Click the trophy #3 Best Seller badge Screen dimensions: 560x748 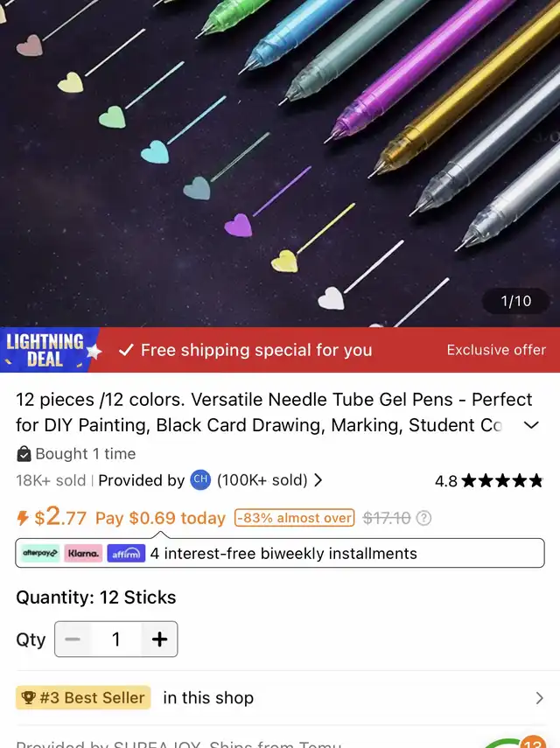tap(83, 697)
